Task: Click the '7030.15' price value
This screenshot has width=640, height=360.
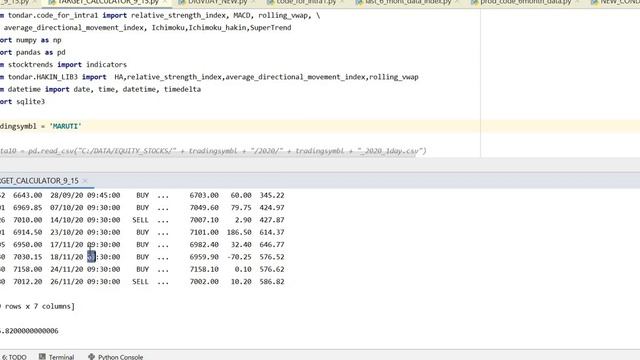Action: pyautogui.click(x=28, y=257)
